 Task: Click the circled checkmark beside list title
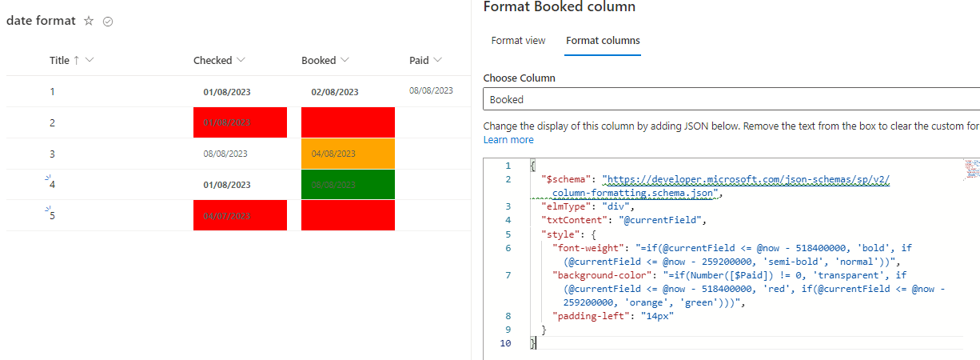tap(108, 22)
